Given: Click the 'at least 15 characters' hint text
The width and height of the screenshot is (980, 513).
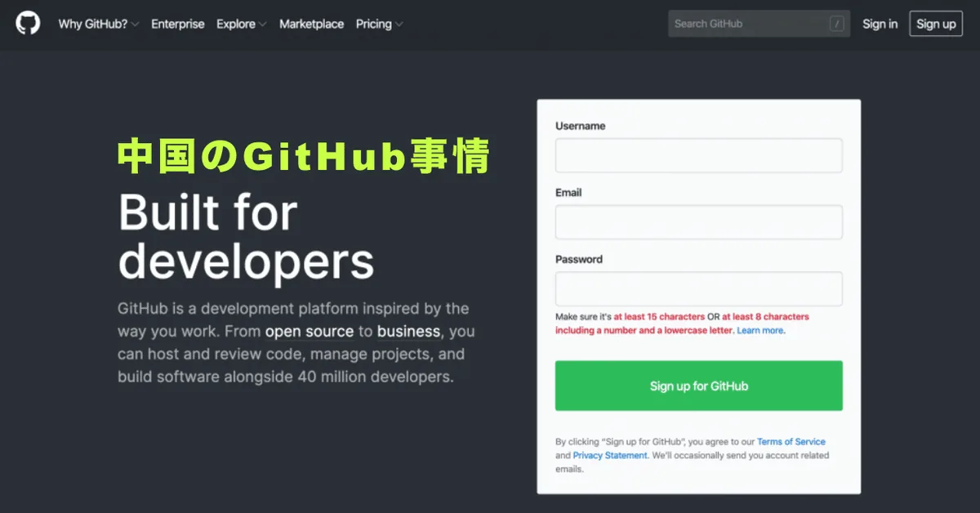Looking at the screenshot, I should [659, 317].
